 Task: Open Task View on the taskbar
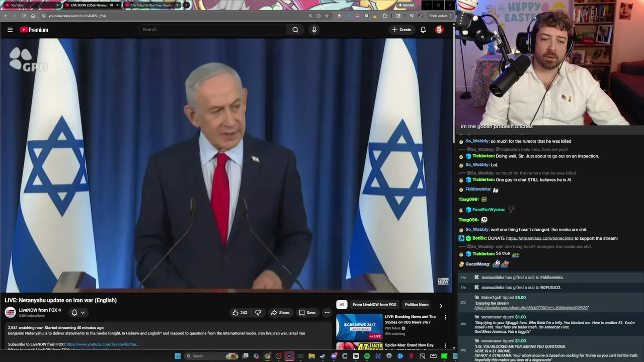pyautogui.click(x=245, y=356)
